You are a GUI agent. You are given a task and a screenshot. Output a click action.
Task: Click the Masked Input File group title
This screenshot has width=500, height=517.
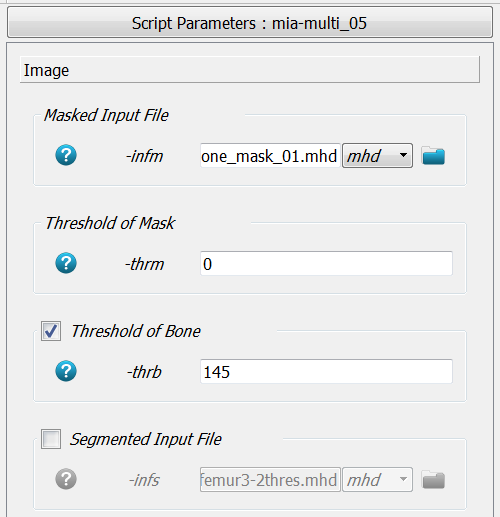point(106,115)
